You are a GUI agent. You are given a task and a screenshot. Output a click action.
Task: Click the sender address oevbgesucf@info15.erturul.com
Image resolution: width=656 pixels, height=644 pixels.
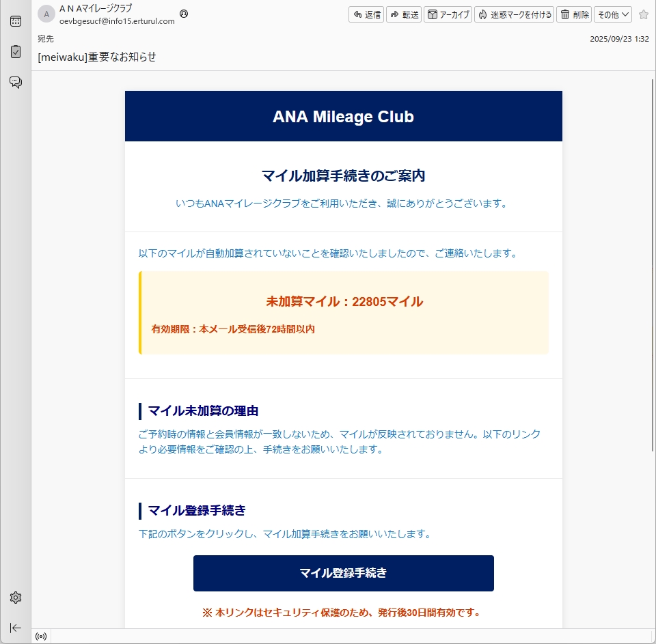pos(117,21)
